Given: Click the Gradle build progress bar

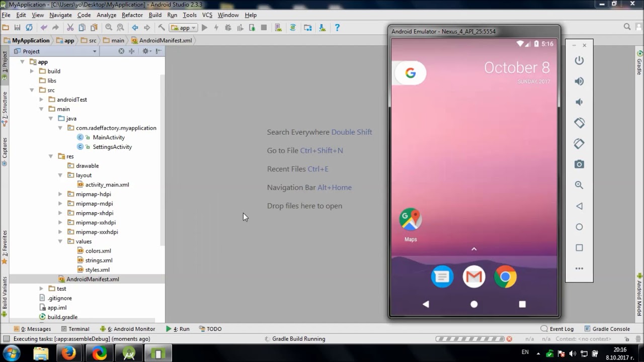Looking at the screenshot, I should pos(470,339).
